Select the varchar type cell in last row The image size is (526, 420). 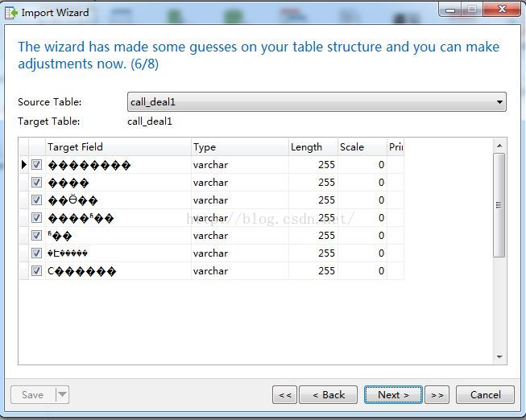(x=240, y=271)
